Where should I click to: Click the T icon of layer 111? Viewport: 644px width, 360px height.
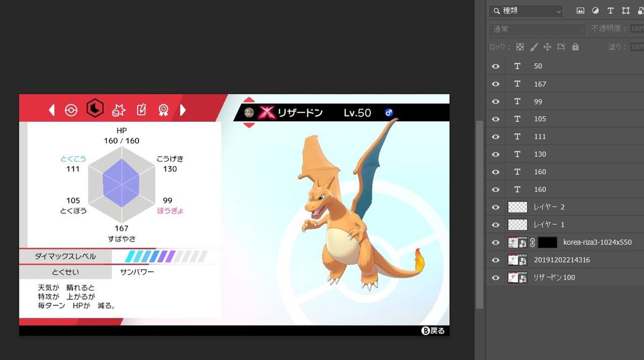coord(517,136)
